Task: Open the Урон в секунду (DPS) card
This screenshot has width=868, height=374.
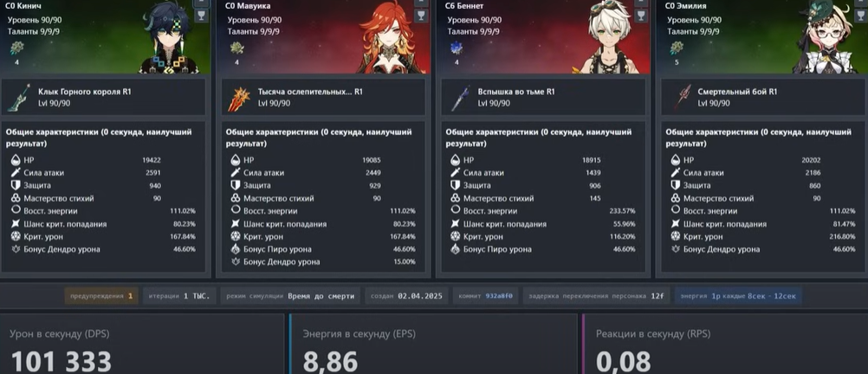Action: pos(142,344)
